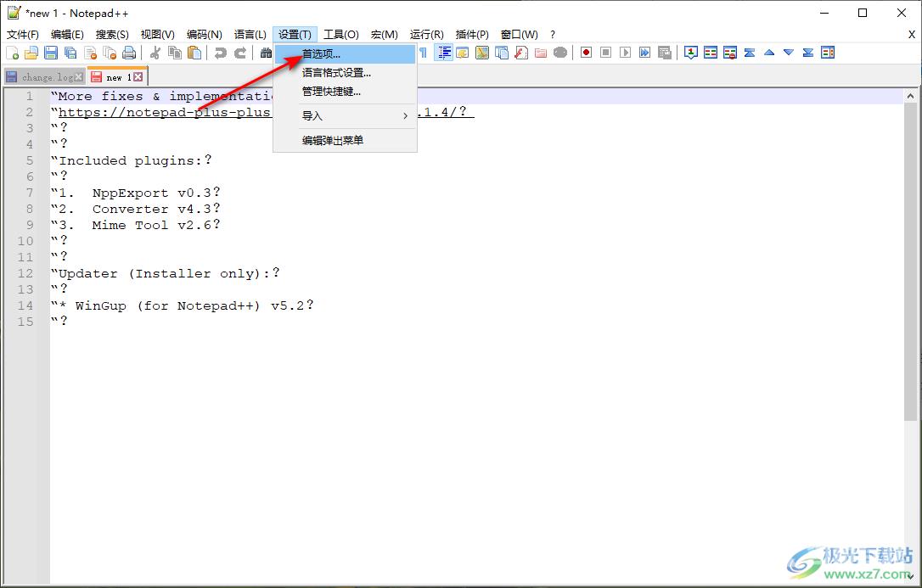Go to next difference down arrow

pos(789,53)
